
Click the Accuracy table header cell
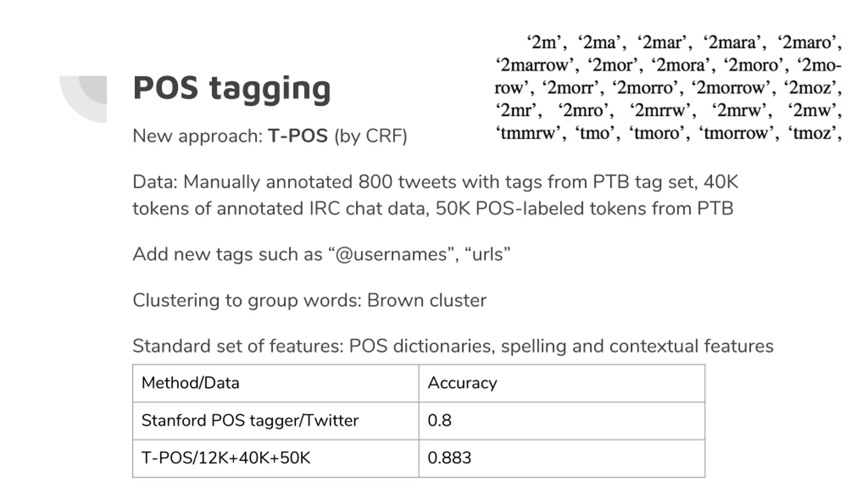pyautogui.click(x=562, y=383)
